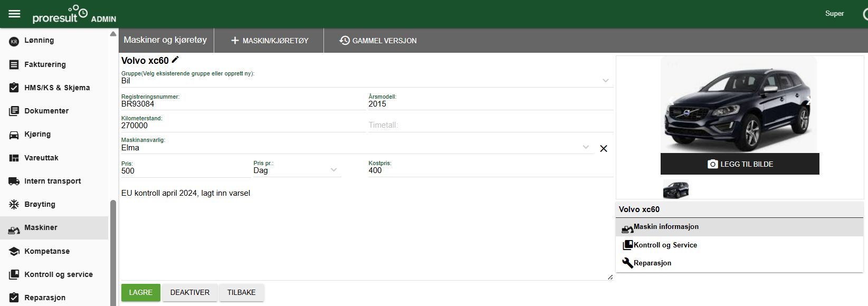Click the Årsmodell field
Screen dimensions: 868x306
click(491, 104)
